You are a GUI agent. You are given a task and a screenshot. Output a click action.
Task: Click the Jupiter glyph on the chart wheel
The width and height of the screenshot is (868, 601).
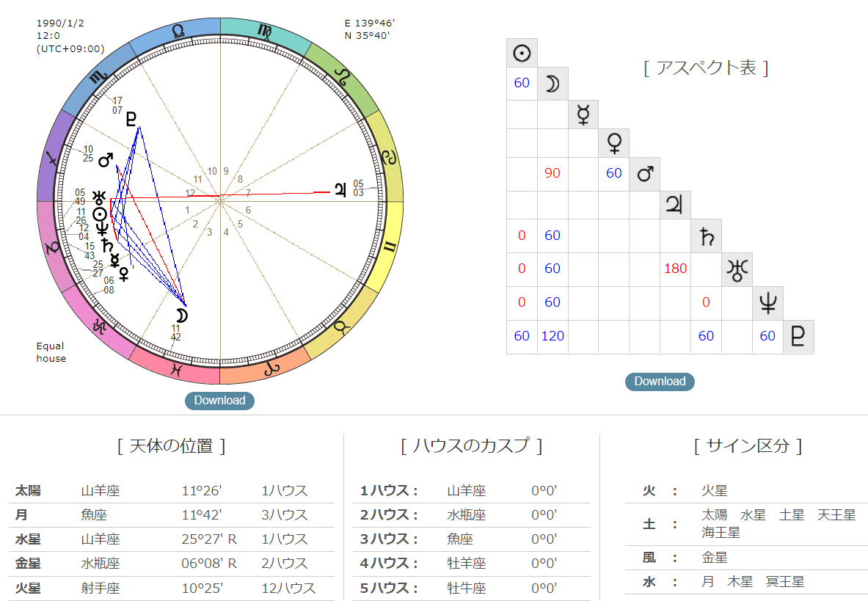point(339,189)
